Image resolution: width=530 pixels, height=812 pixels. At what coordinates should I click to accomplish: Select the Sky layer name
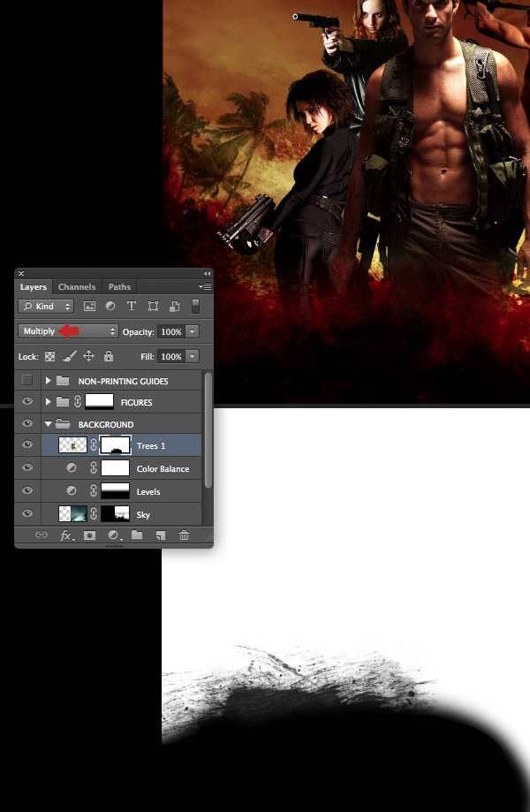tap(143, 514)
